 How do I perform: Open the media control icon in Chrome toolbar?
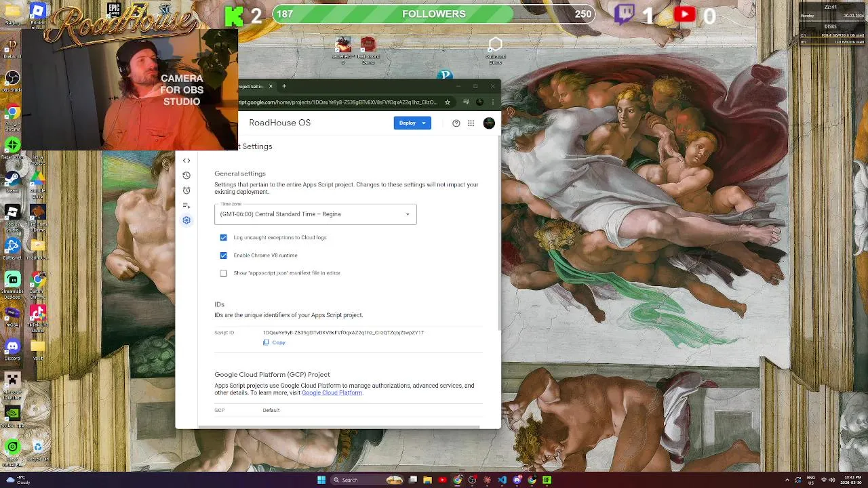click(467, 102)
